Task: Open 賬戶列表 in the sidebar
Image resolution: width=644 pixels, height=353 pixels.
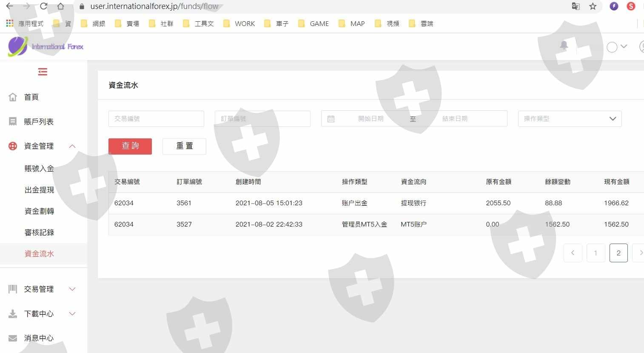Action: tap(38, 122)
